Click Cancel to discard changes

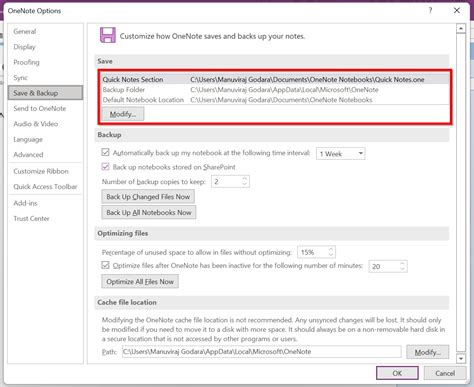coord(445,373)
